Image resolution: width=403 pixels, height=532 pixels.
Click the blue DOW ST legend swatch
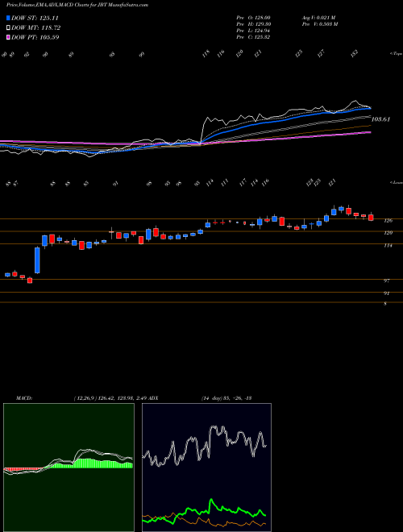pyautogui.click(x=9, y=18)
